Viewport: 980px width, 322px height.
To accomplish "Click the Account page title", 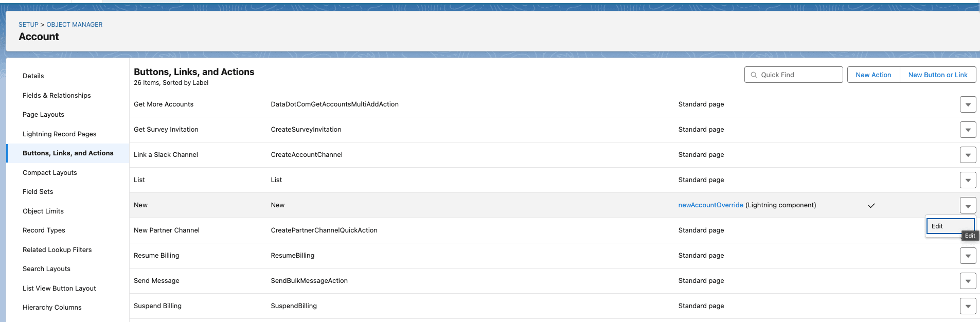I will click(x=39, y=37).
